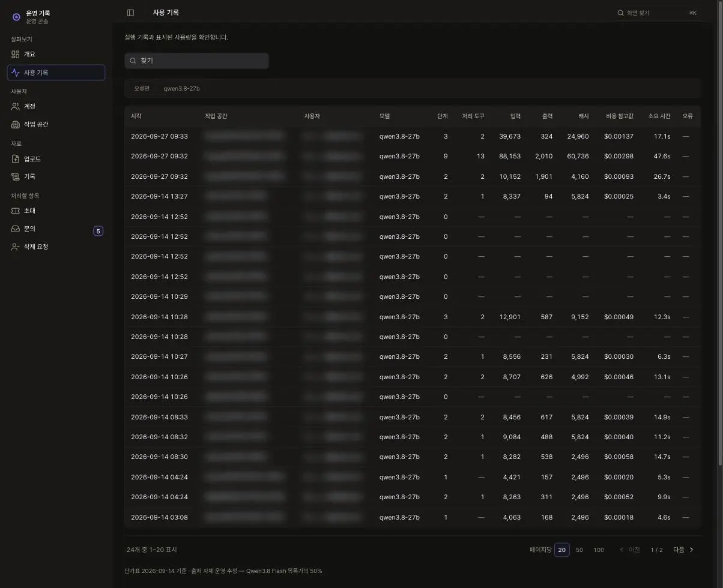Open 초대 invitation ticket icon
Viewport: 723px width, 588px height.
tap(16, 211)
